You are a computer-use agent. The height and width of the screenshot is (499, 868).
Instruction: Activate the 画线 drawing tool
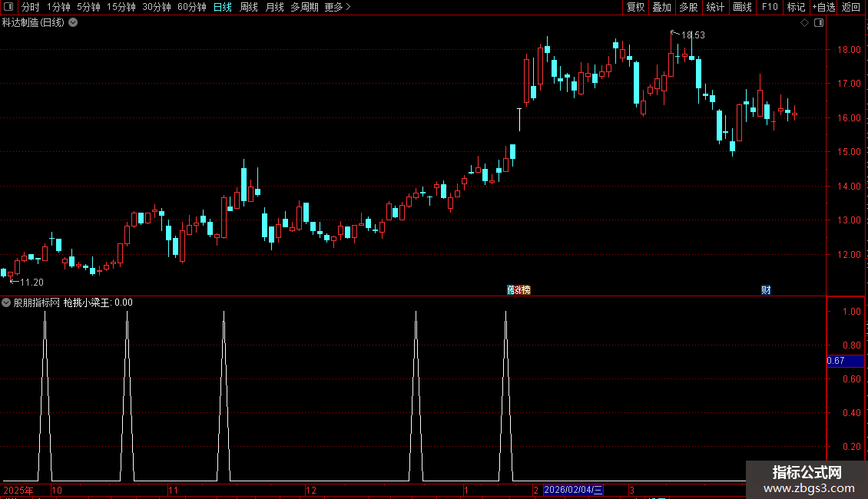(742, 7)
